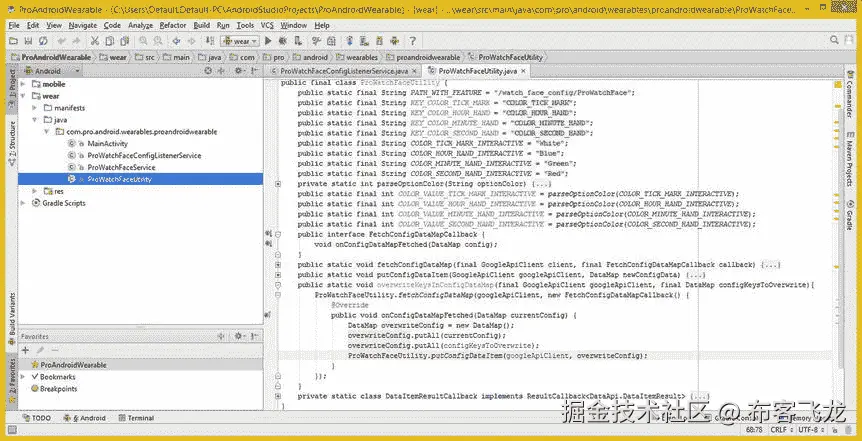Viewport: 862px width, 441px height.
Task: Toggle the 2: Favorites tool window button
Action: point(12,379)
